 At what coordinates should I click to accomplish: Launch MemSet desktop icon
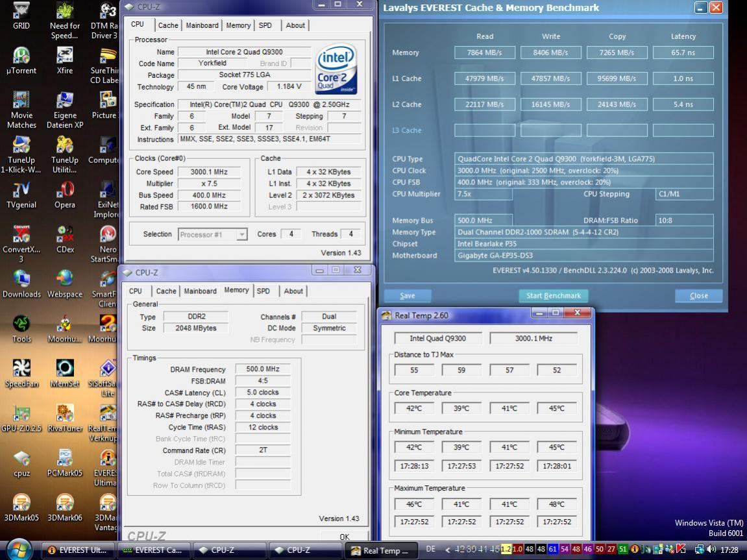pyautogui.click(x=65, y=374)
